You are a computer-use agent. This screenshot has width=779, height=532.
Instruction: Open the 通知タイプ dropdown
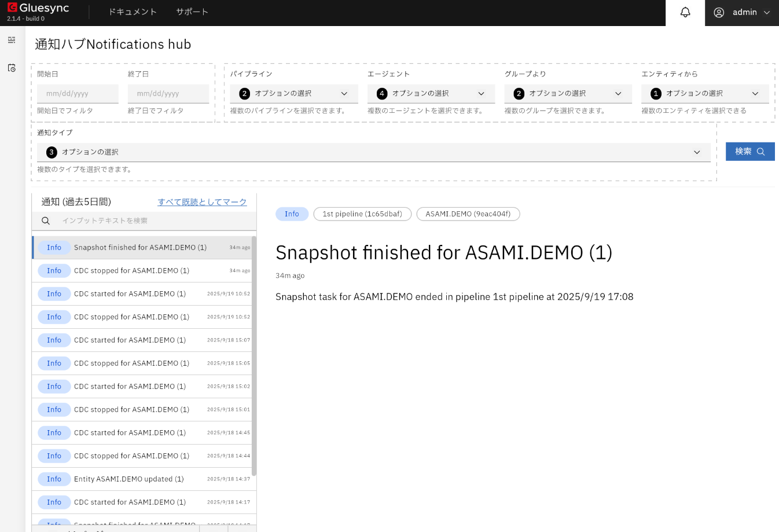tap(697, 152)
